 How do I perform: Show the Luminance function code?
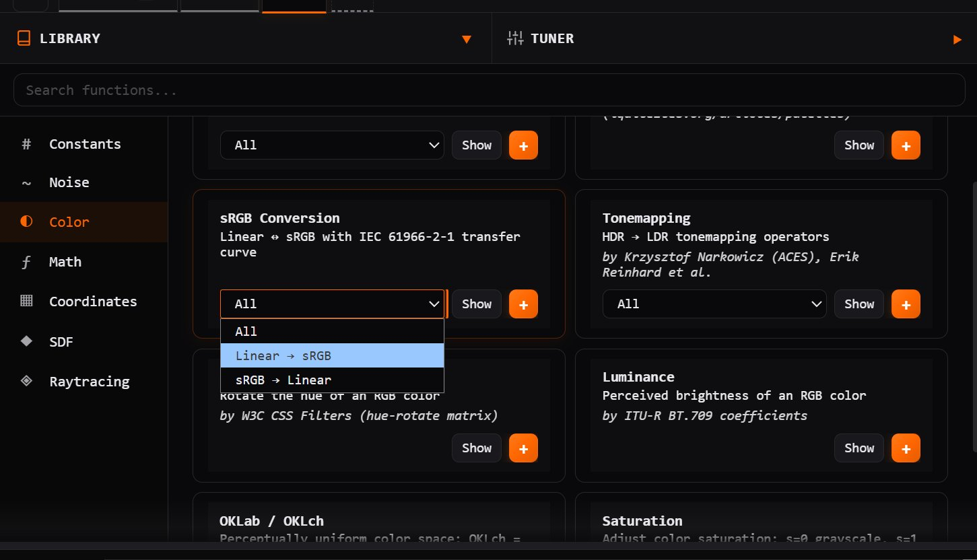tap(858, 448)
